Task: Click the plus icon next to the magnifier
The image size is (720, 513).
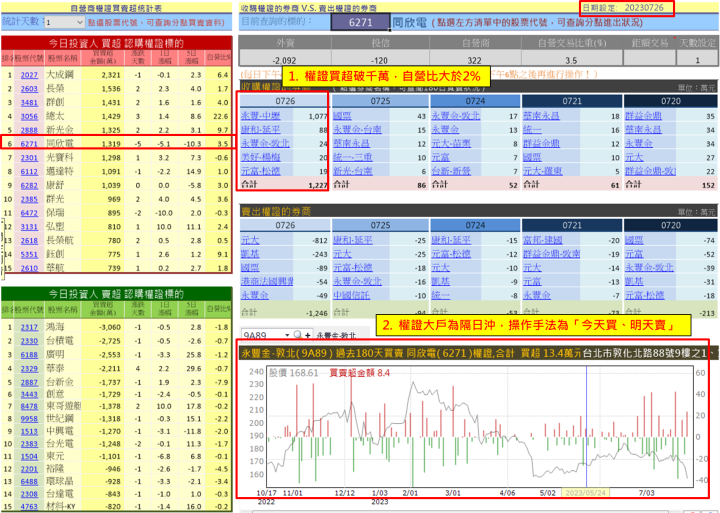Action: [x=307, y=335]
